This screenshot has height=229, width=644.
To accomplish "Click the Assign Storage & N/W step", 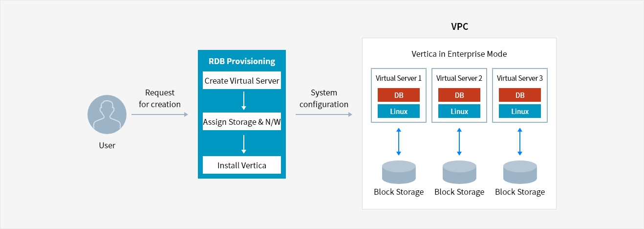I will [x=242, y=121].
